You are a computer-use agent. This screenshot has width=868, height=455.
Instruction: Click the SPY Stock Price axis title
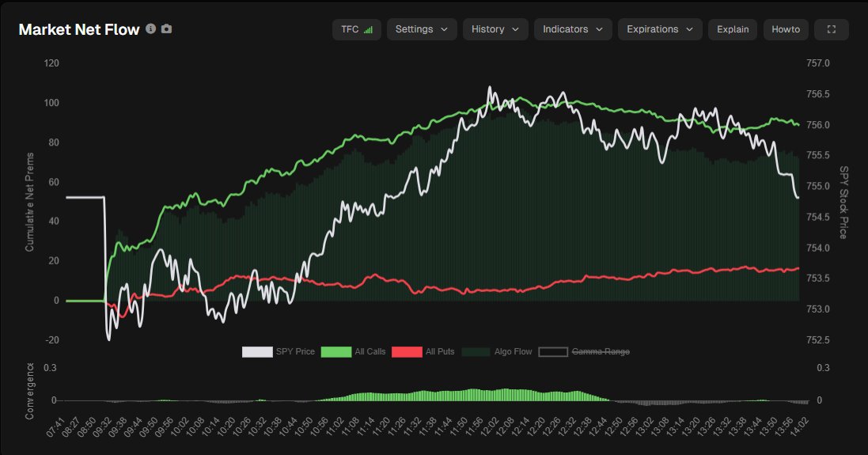(x=843, y=202)
